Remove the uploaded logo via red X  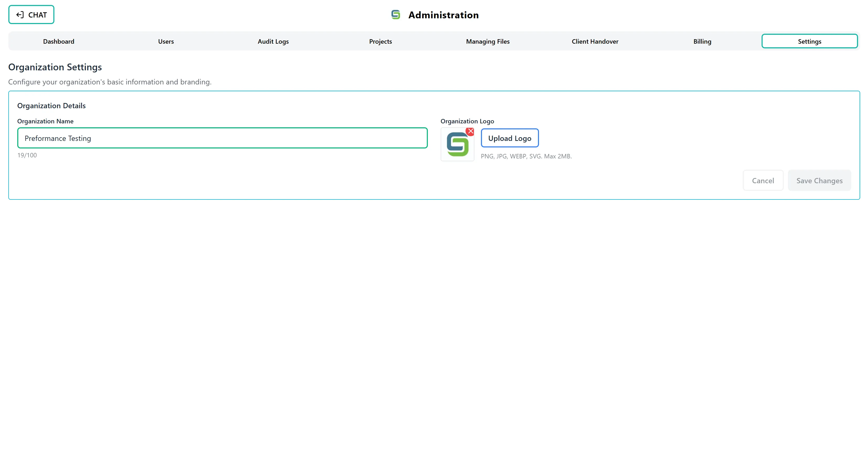click(470, 132)
